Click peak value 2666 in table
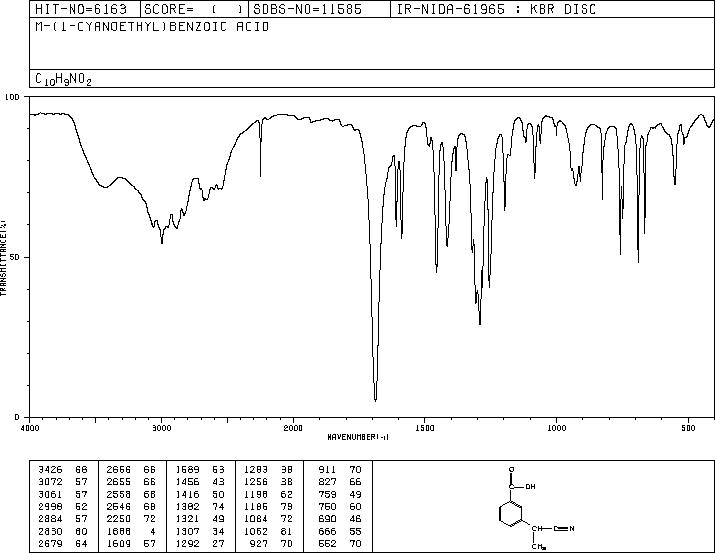Screen dimensions: 715x553 point(119,470)
